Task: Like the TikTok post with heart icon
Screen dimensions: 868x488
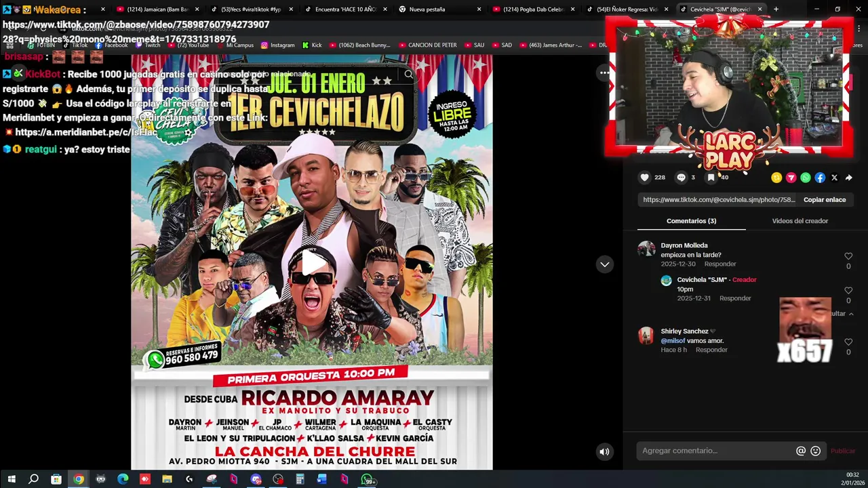Action: [x=644, y=178]
